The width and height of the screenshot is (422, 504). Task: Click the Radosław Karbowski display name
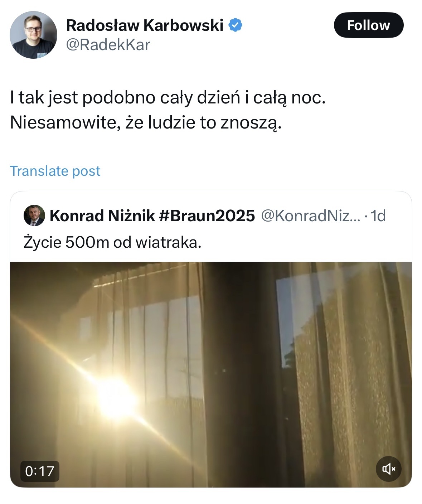[145, 25]
